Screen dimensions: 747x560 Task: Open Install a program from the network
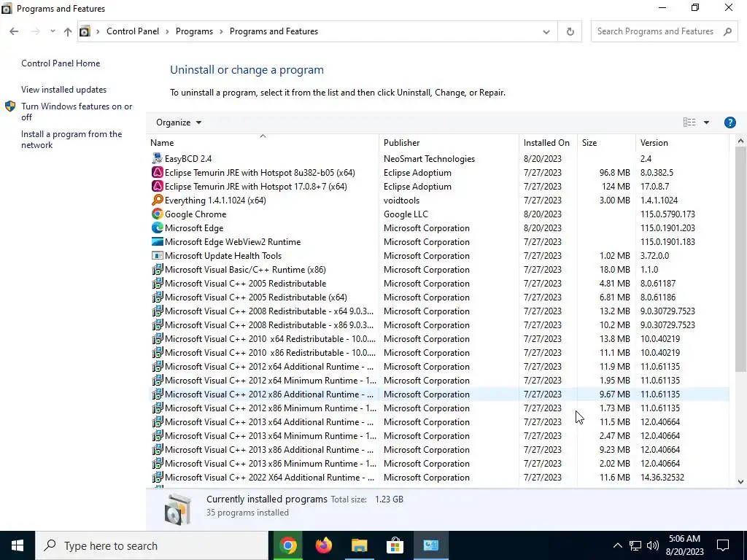71,139
